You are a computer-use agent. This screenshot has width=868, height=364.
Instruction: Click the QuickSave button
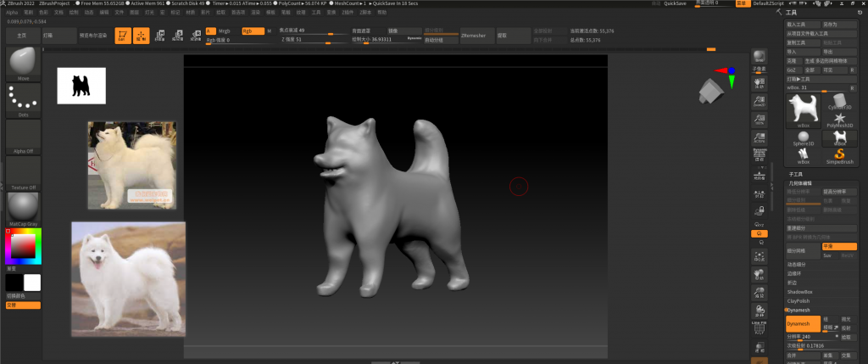pos(675,3)
